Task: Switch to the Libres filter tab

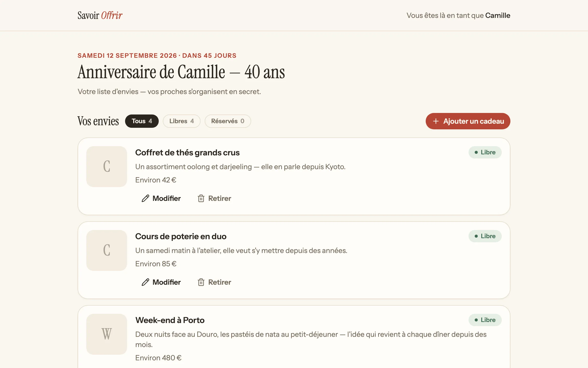Action: coord(182,121)
